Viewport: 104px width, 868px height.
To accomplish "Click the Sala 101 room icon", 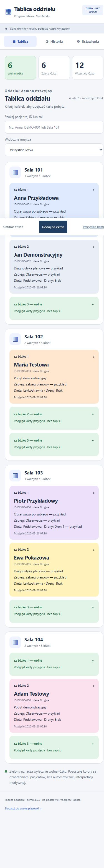I will point(15,173).
